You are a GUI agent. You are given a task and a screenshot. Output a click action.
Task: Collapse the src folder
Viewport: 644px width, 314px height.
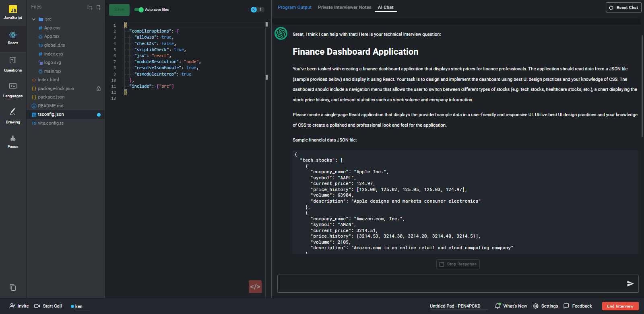click(34, 19)
